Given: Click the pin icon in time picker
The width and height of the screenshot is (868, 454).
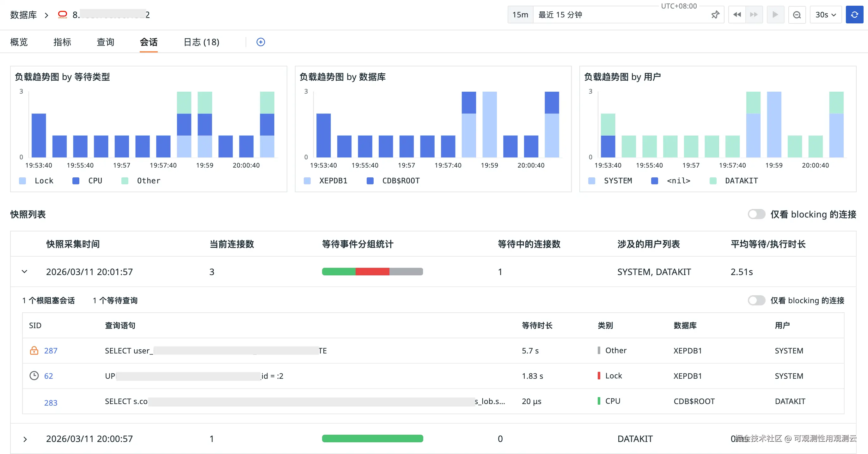Looking at the screenshot, I should tap(715, 15).
